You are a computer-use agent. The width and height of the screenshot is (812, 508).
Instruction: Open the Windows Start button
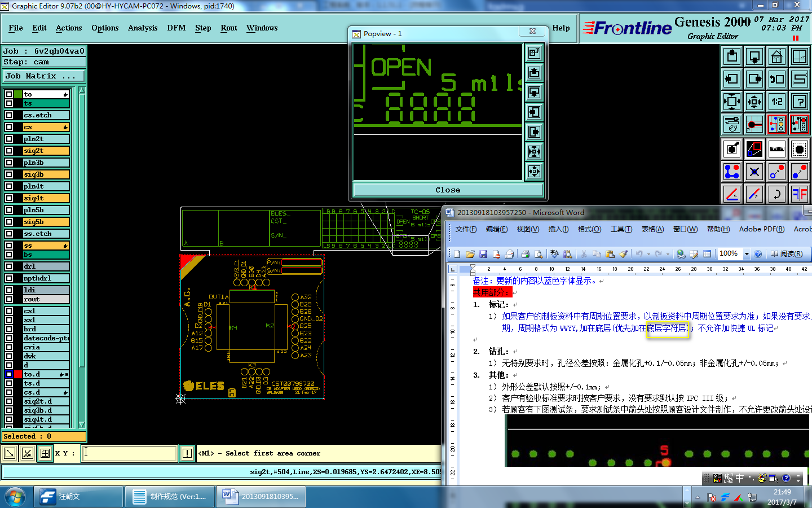click(15, 497)
